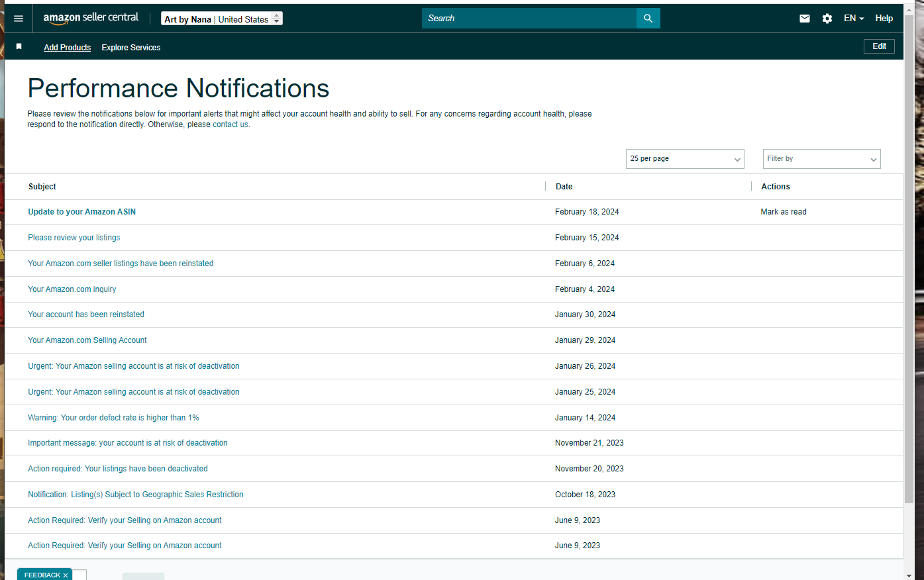924x580 pixels.
Task: Open the EN language dropdown
Action: [x=854, y=19]
